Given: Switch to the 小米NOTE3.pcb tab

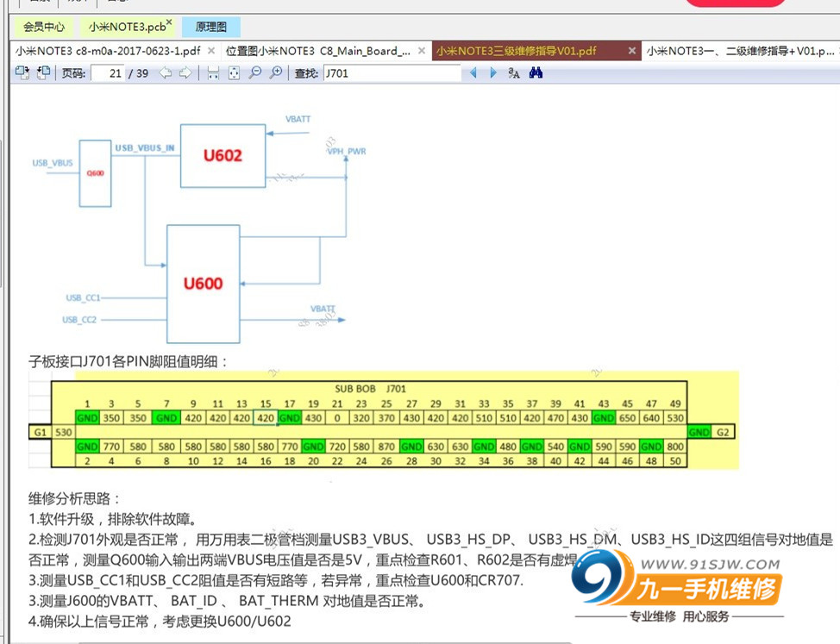Looking at the screenshot, I should 127,27.
